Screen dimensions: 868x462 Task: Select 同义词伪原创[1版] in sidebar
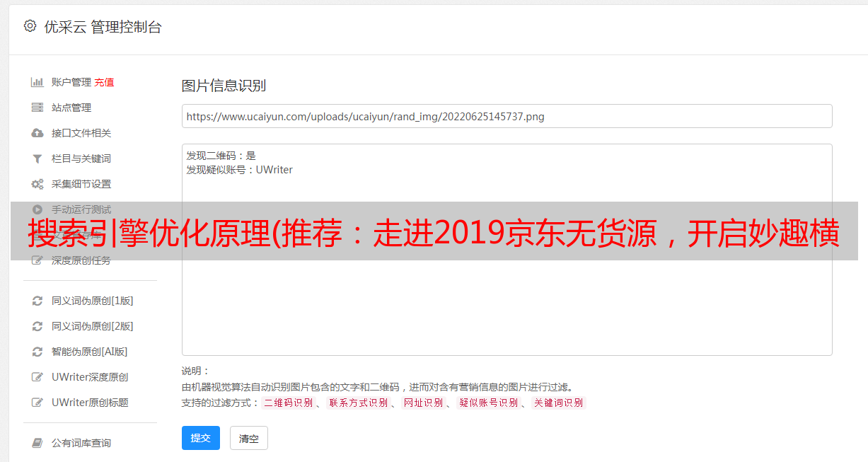point(93,301)
